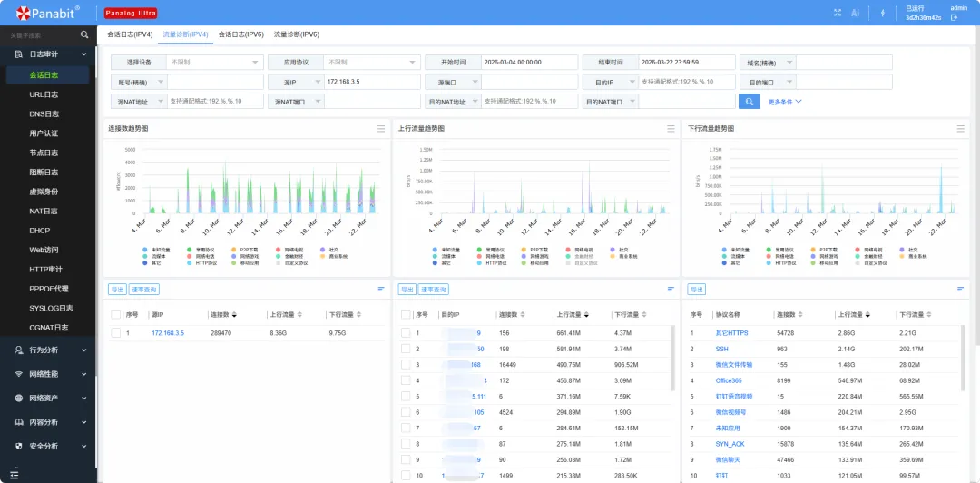Toggle select-all checkbox in destination IP table

point(406,315)
